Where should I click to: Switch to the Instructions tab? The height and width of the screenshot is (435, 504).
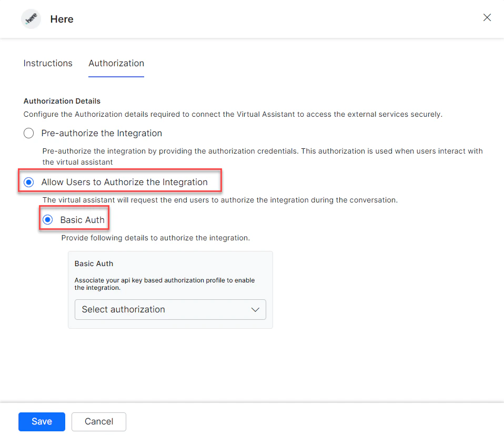tap(47, 63)
